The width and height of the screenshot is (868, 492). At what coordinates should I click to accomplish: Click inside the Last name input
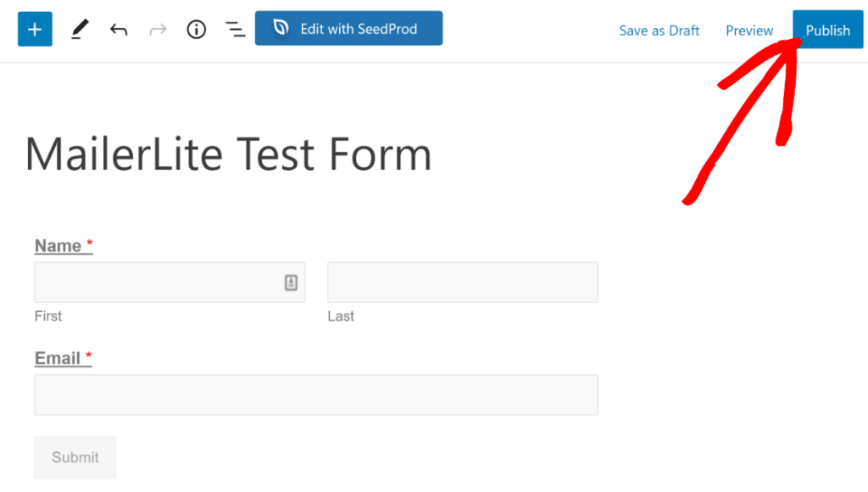click(462, 282)
